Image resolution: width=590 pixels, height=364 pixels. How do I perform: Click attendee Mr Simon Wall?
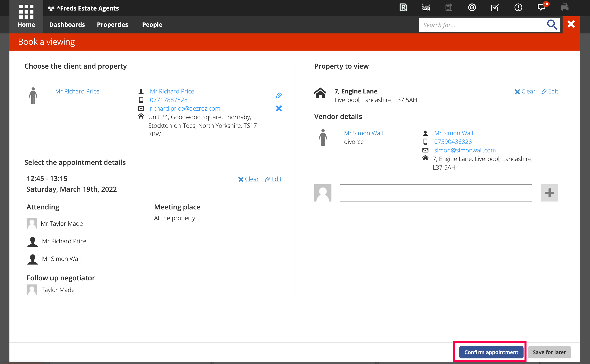click(x=61, y=259)
